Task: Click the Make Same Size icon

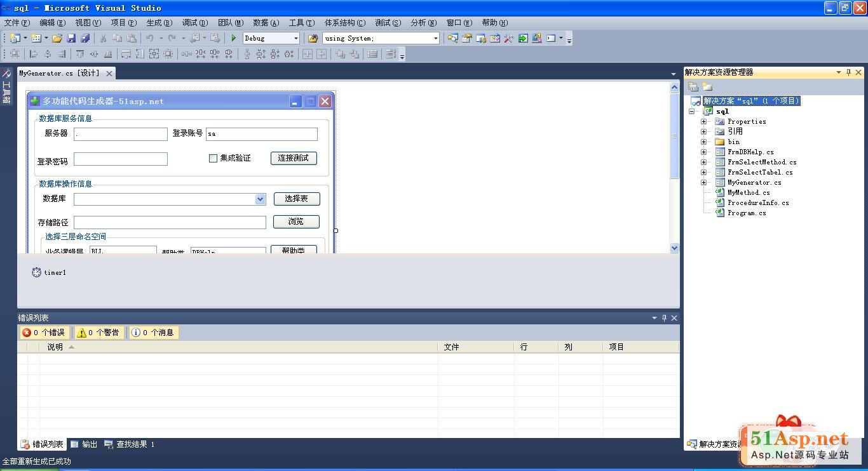Action: click(154, 54)
